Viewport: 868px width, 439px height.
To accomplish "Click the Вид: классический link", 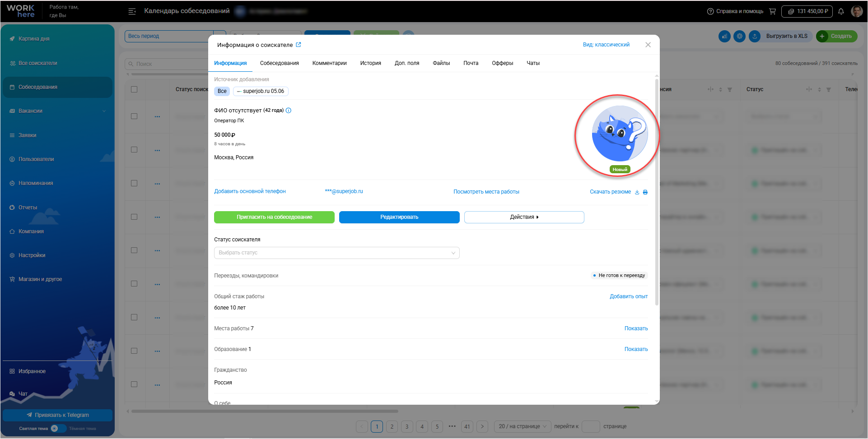I will pos(606,45).
